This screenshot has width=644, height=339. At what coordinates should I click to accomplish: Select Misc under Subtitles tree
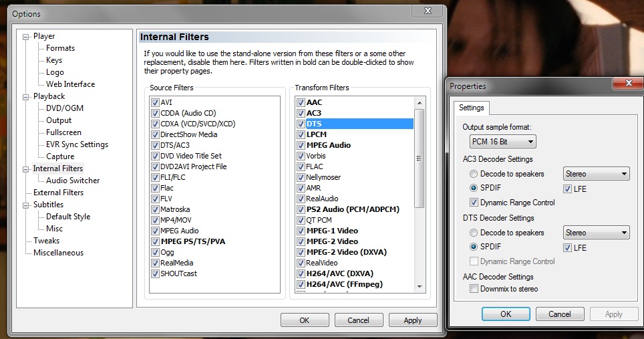[x=54, y=229]
